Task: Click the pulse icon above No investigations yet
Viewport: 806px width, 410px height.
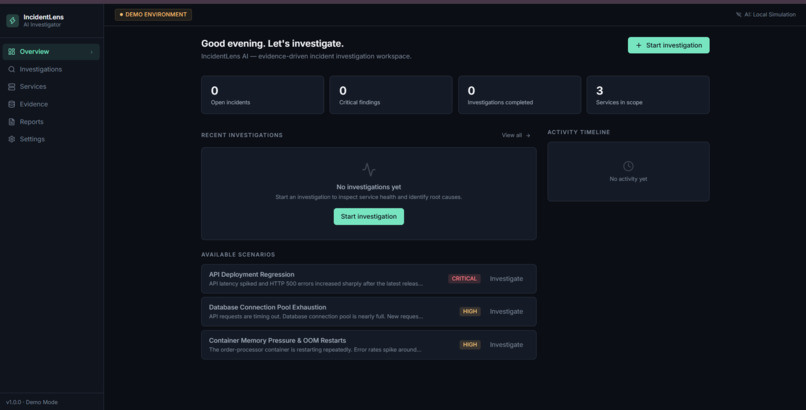Action: pos(369,169)
